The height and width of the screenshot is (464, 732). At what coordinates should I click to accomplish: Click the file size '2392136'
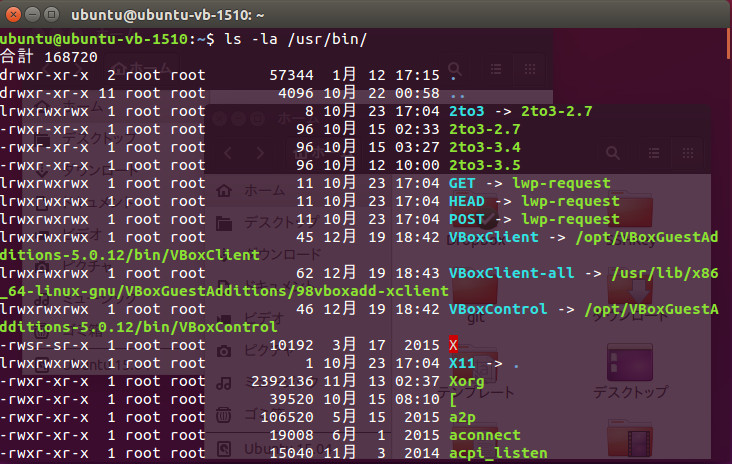click(282, 382)
